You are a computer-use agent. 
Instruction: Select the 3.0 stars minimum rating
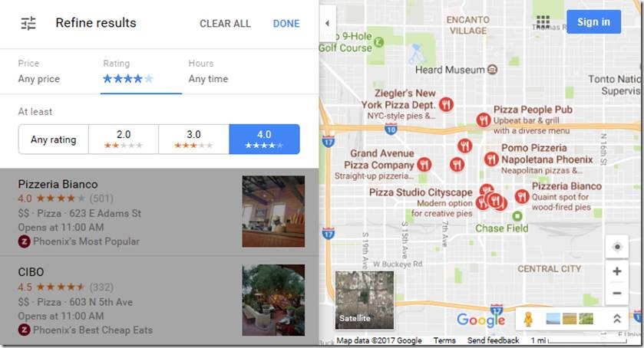[x=194, y=140]
